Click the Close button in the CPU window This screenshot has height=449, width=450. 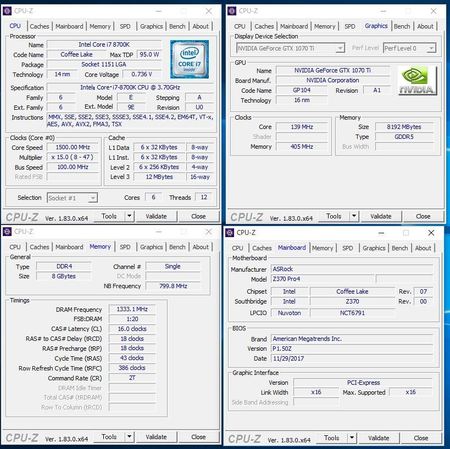pos(198,216)
